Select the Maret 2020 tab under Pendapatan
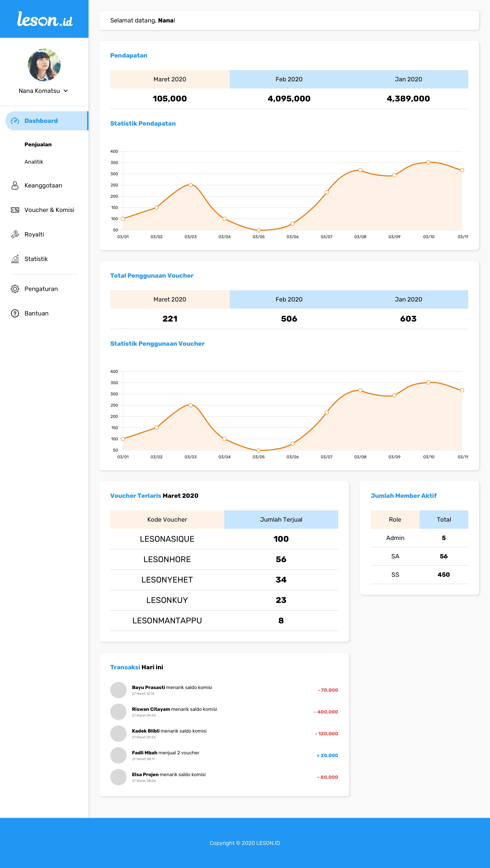The width and height of the screenshot is (490, 868). pyautogui.click(x=170, y=79)
